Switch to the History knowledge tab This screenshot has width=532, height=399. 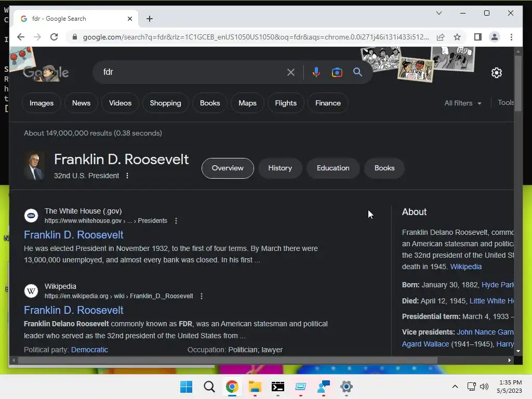pos(280,168)
